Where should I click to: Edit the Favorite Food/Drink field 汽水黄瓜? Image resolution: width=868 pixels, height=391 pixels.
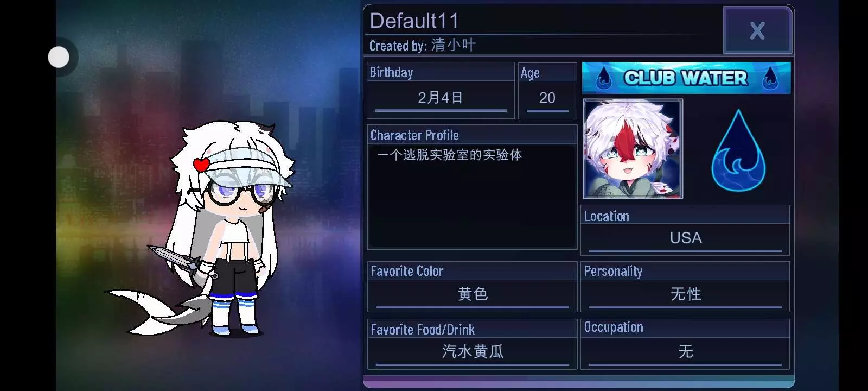tap(472, 352)
